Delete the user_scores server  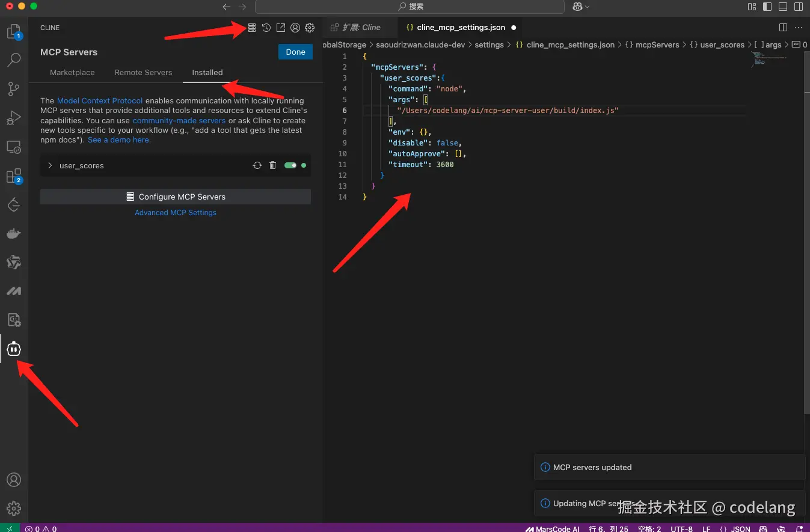(272, 165)
